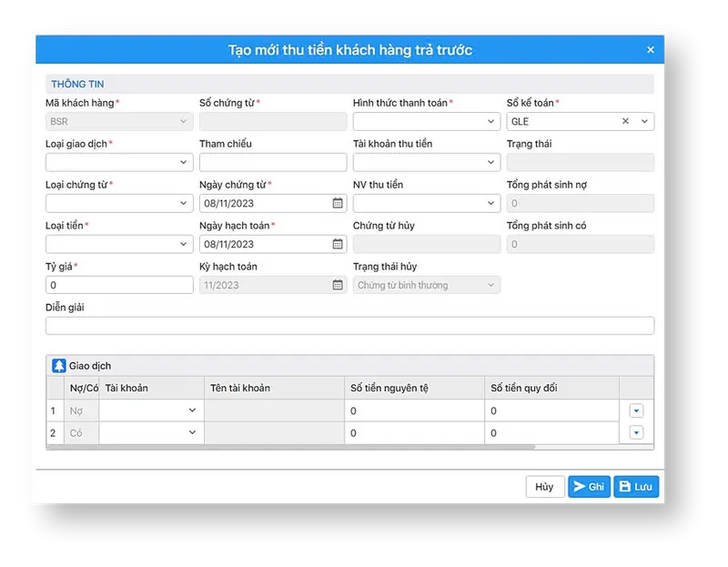Click horizontal scrollbar under Giao dịch table
This screenshot has width=728, height=567.
coord(291,447)
